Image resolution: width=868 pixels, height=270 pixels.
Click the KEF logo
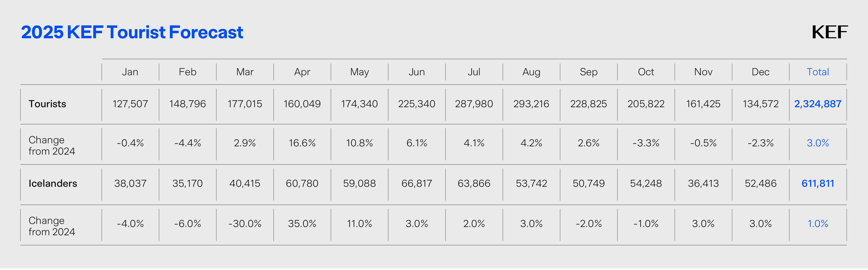tap(829, 32)
